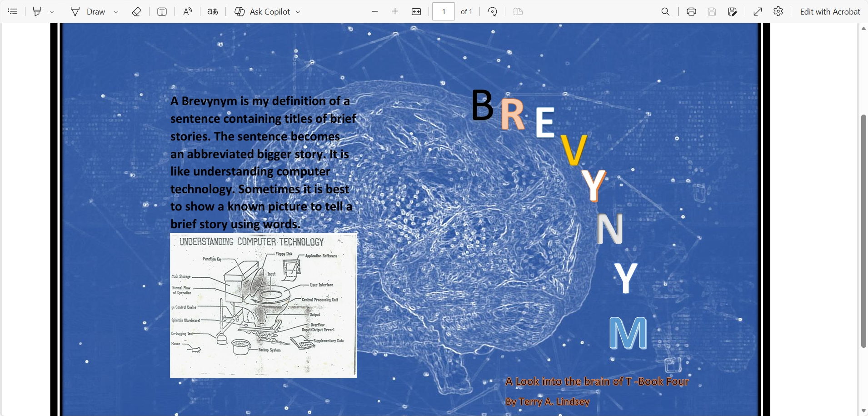Click the Fit to width icon

point(416,11)
